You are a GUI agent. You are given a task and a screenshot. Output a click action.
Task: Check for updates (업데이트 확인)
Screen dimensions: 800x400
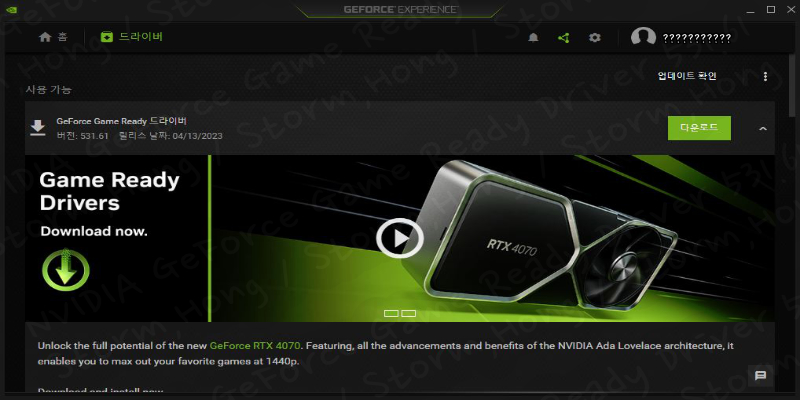[x=687, y=76]
